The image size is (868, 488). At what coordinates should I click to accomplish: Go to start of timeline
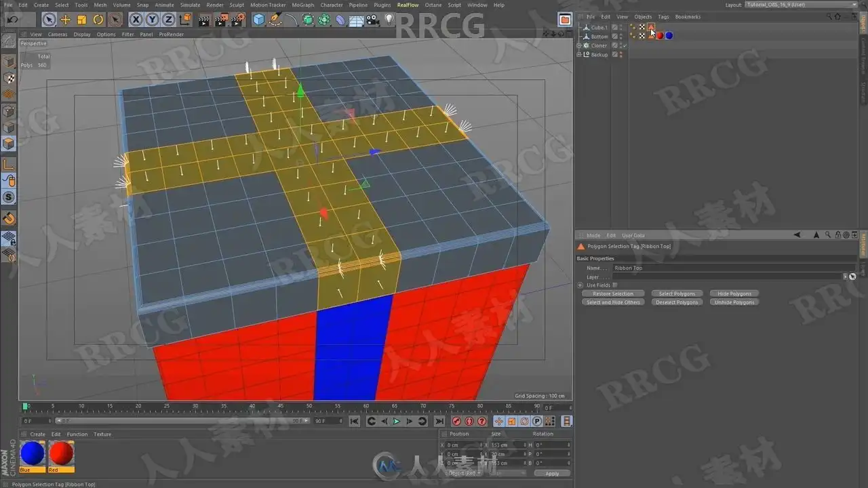point(354,421)
